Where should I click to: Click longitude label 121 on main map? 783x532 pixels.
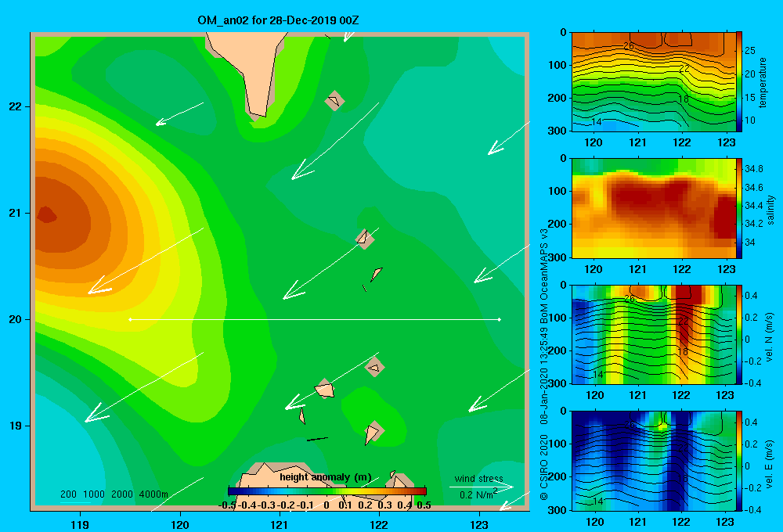[x=280, y=524]
